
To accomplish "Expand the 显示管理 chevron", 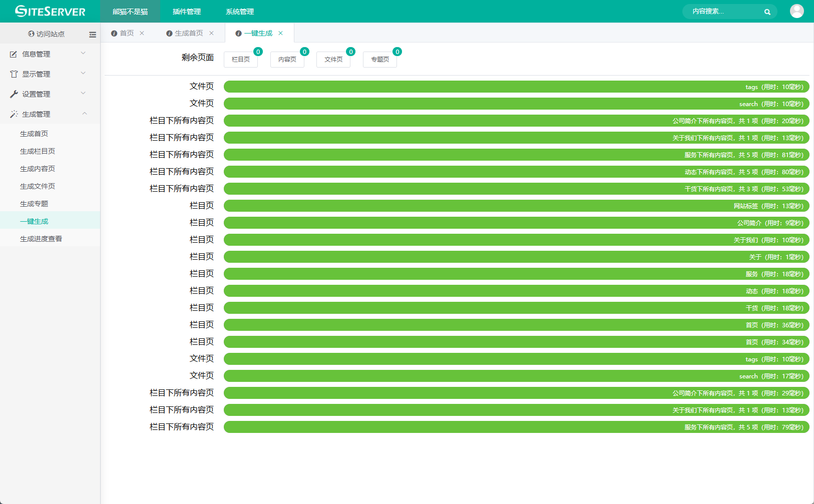I will click(x=83, y=73).
